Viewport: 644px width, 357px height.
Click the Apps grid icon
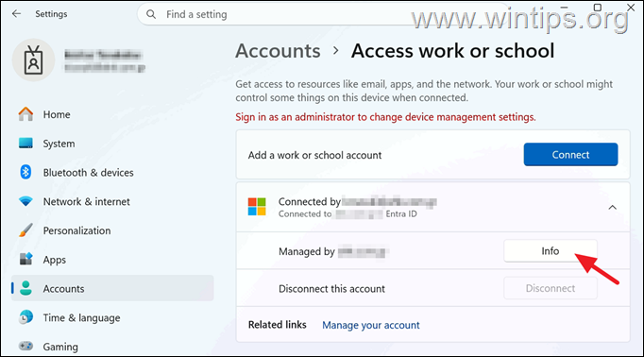[25, 259]
